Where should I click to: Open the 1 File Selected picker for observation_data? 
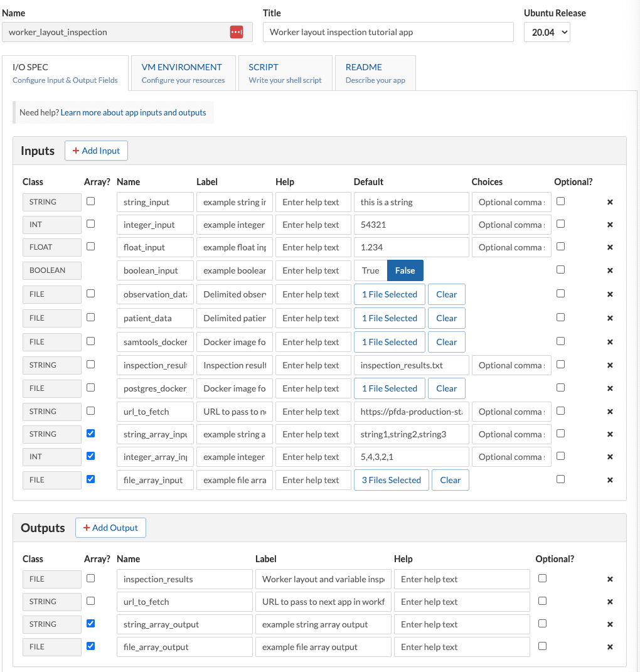389,294
